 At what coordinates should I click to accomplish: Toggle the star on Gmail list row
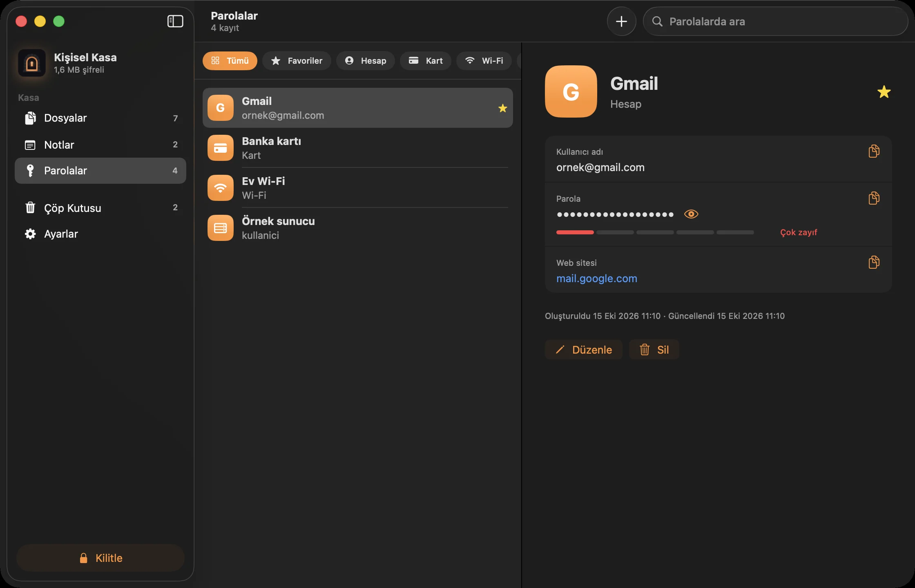tap(502, 108)
